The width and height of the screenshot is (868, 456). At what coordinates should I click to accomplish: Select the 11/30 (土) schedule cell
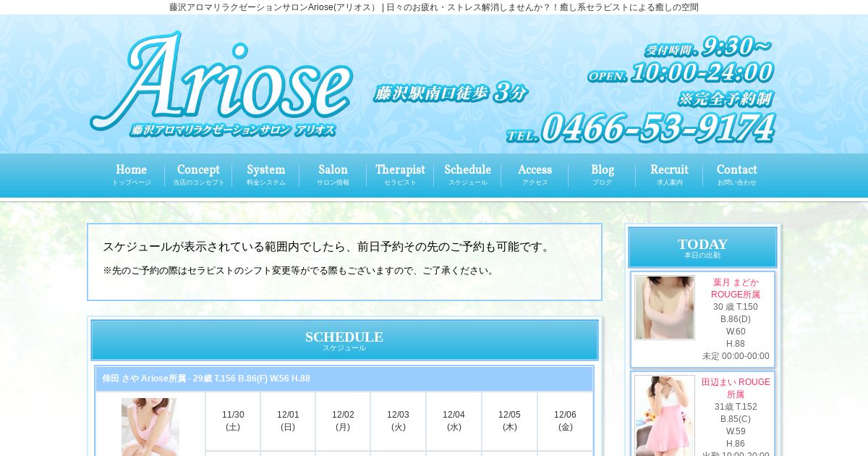tap(233, 421)
